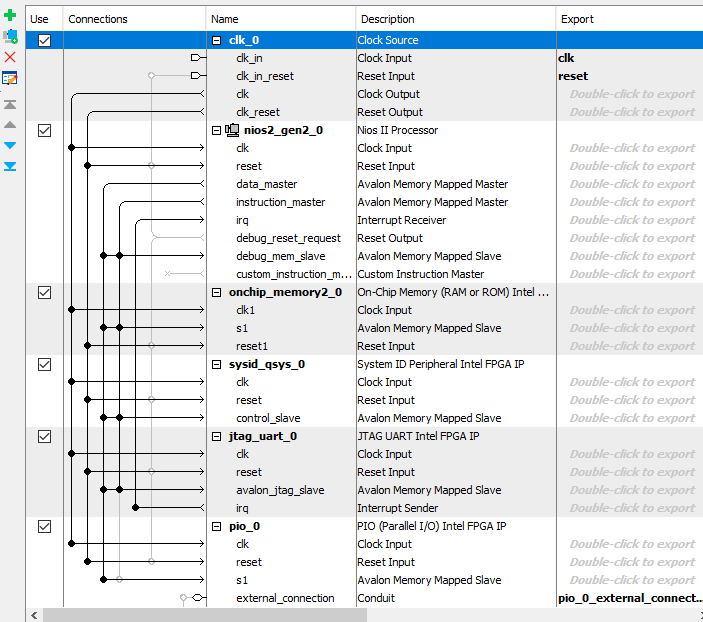The width and height of the screenshot is (703, 622).
Task: Click the gray move up arrow icon
Action: click(10, 124)
